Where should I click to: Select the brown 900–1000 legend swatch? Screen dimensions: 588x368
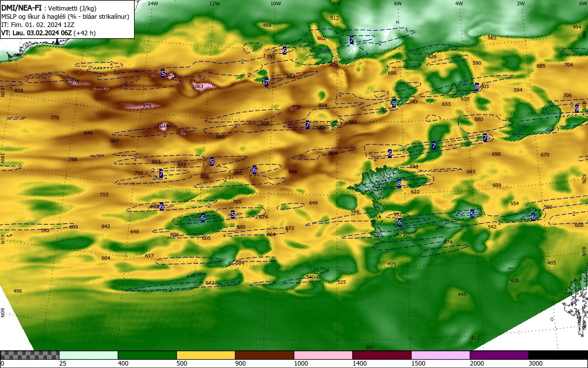click(x=265, y=355)
